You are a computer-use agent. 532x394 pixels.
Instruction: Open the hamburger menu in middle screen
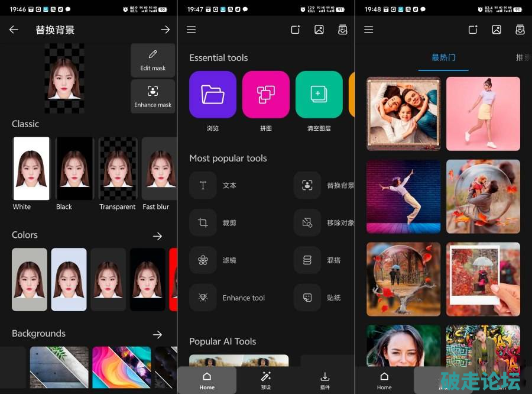click(x=191, y=30)
